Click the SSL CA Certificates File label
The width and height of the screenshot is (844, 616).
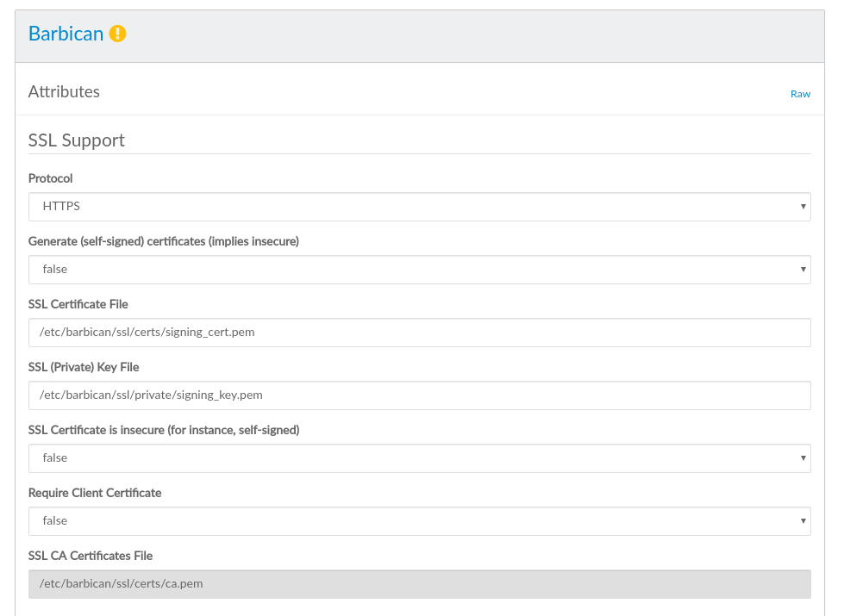91,556
